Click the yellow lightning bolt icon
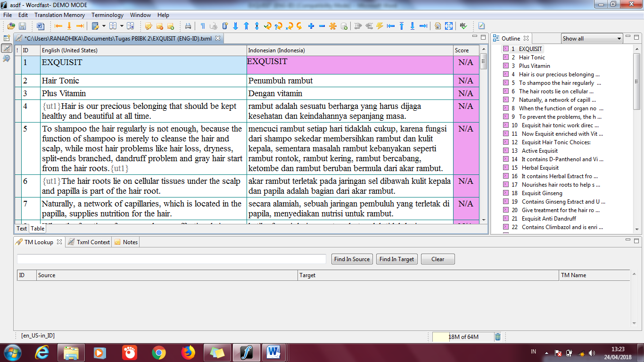Screen dimensions: 644x362 click(x=380, y=26)
